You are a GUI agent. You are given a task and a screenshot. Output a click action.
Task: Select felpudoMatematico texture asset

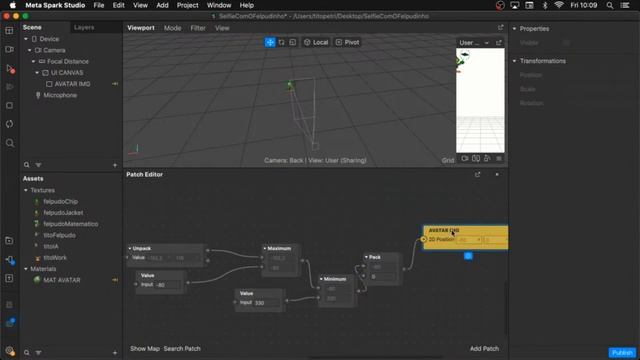click(71, 224)
